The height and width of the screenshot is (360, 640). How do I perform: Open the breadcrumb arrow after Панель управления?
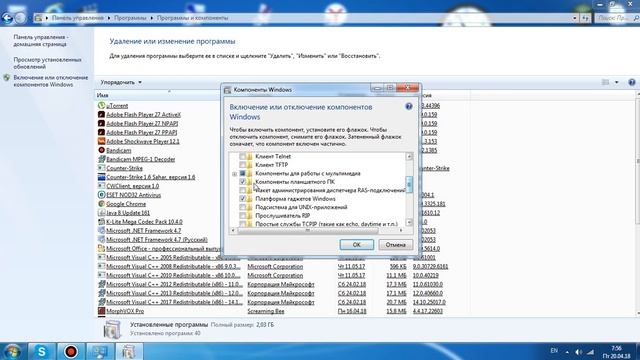coord(109,18)
